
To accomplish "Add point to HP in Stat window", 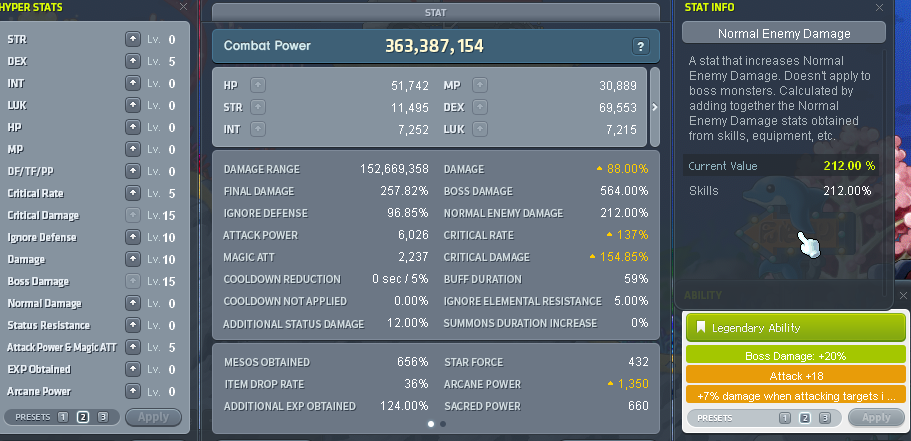I will point(258,85).
